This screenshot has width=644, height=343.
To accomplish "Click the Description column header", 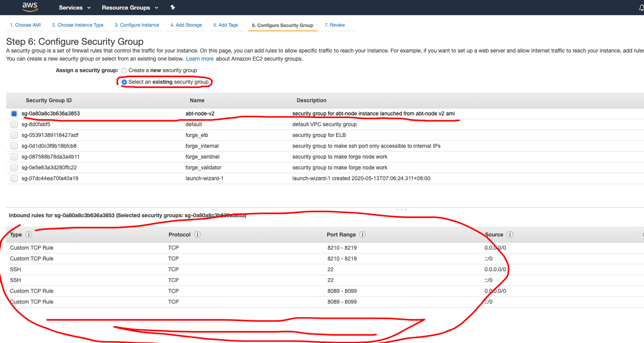I will tap(311, 100).
